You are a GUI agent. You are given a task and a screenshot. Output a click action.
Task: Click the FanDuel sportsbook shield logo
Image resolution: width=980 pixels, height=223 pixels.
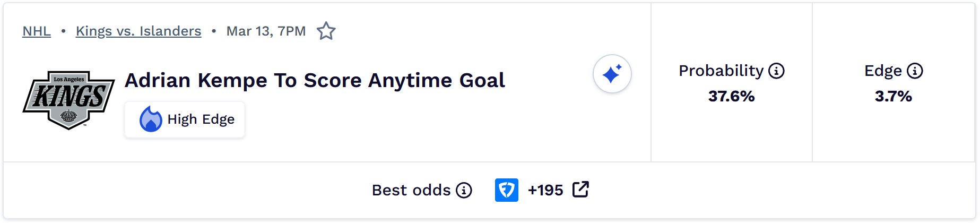click(506, 190)
